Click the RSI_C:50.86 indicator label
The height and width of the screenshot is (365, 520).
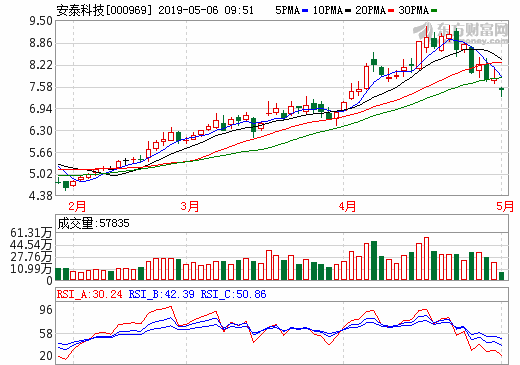click(x=234, y=294)
